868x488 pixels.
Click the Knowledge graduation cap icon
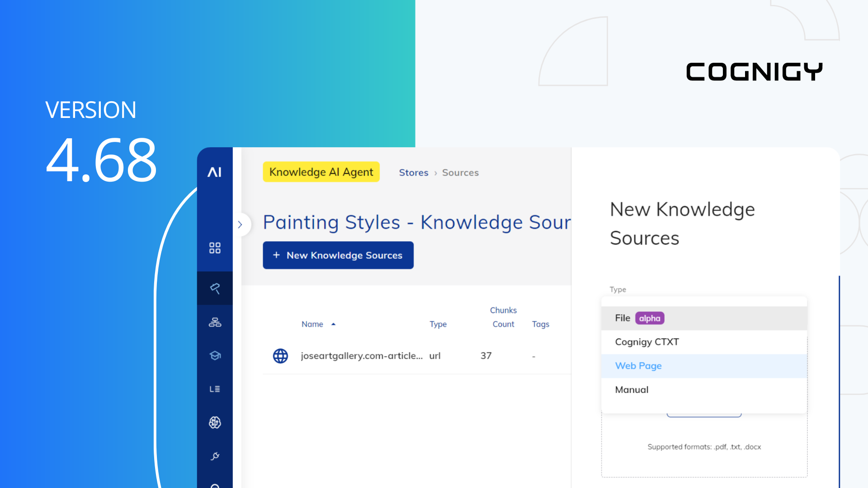pyautogui.click(x=215, y=355)
